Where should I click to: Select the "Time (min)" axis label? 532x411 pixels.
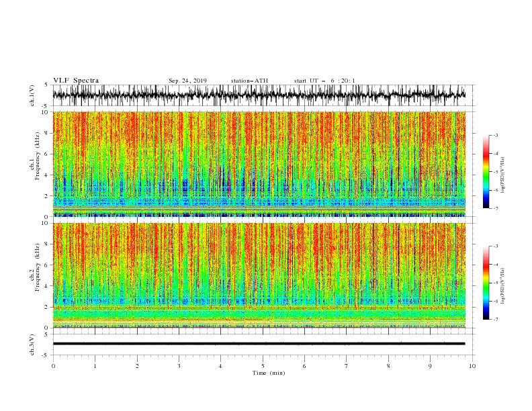point(269,373)
